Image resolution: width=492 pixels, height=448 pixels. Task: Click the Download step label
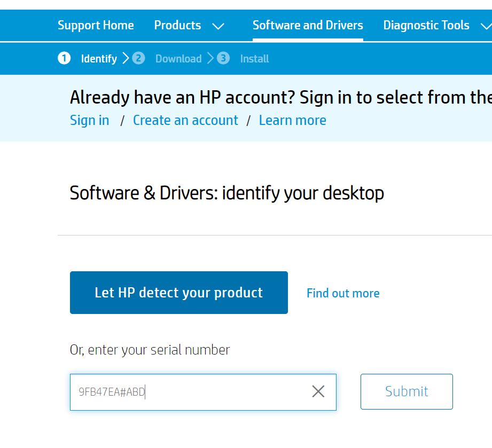coord(178,59)
